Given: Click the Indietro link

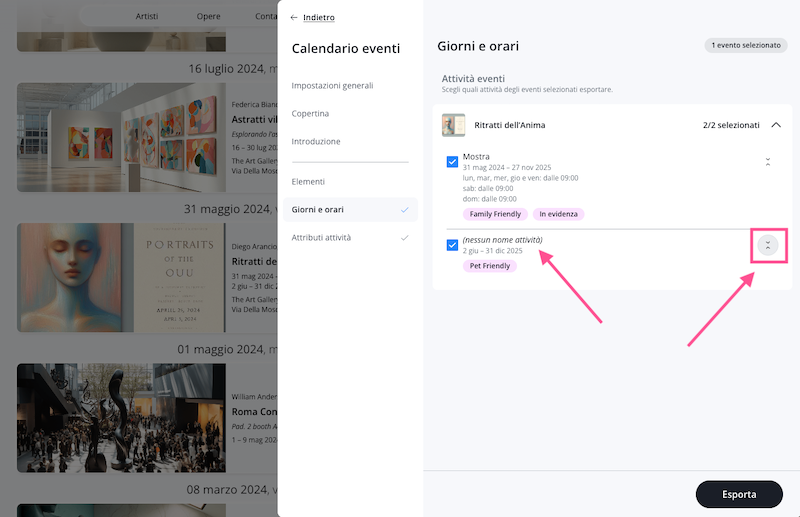Looking at the screenshot, I should [319, 18].
